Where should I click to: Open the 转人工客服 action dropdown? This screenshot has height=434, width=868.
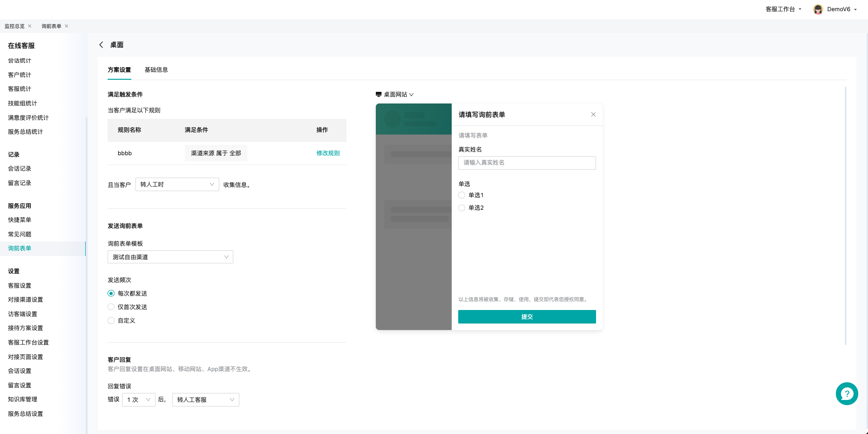tap(205, 400)
